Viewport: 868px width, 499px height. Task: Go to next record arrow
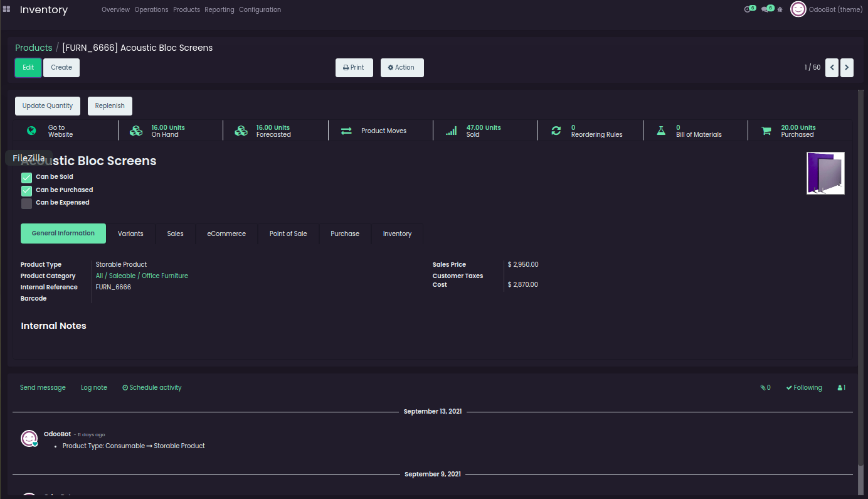[x=847, y=67]
